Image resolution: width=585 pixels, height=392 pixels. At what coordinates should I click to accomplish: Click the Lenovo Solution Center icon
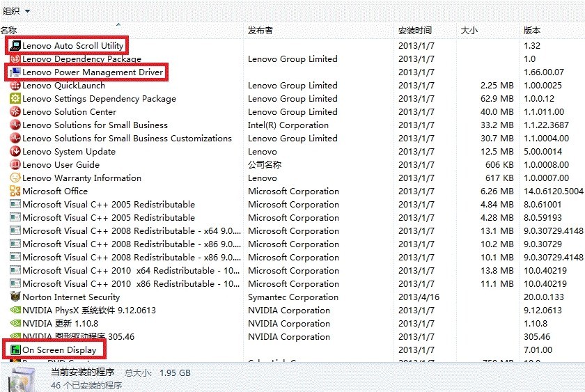coord(15,112)
